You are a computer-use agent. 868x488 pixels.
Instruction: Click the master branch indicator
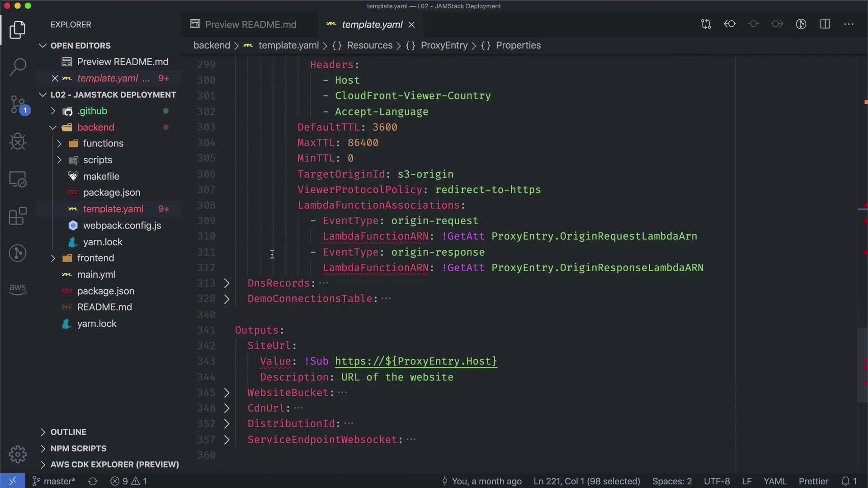[54, 481]
